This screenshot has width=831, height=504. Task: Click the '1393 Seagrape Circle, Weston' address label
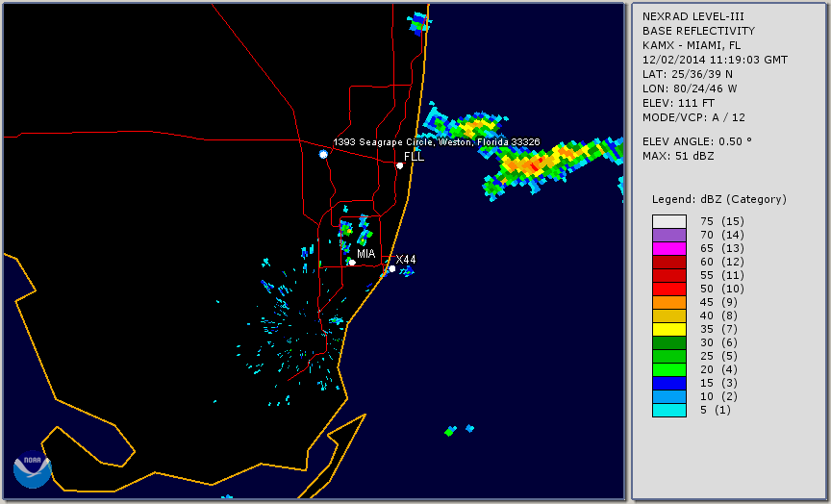[436, 142]
